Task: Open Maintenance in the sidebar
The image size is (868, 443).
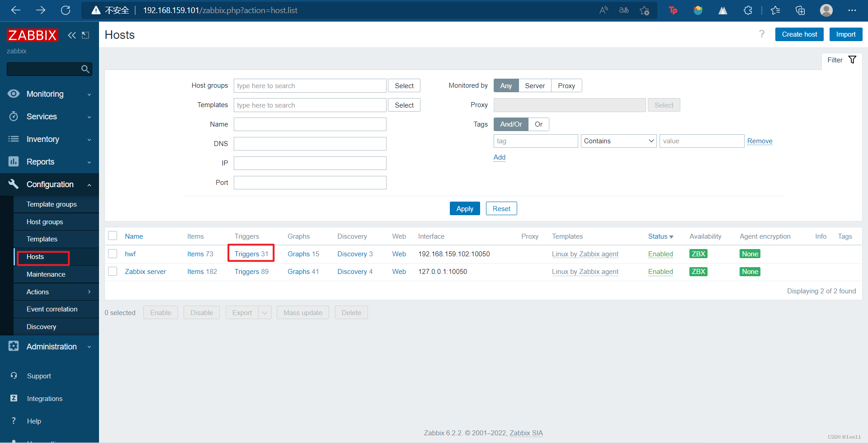Action: tap(56, 274)
